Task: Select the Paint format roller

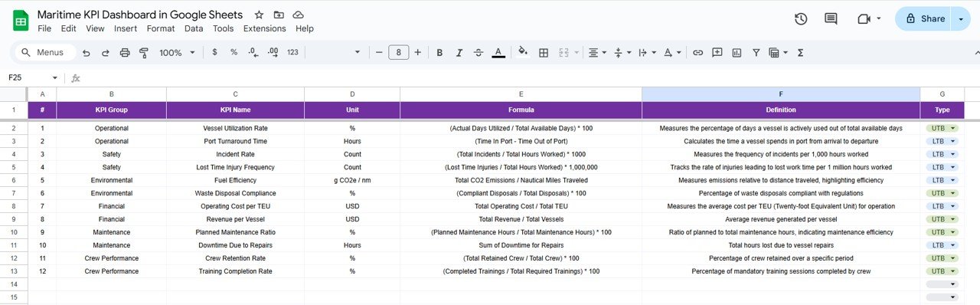Action: [144, 53]
